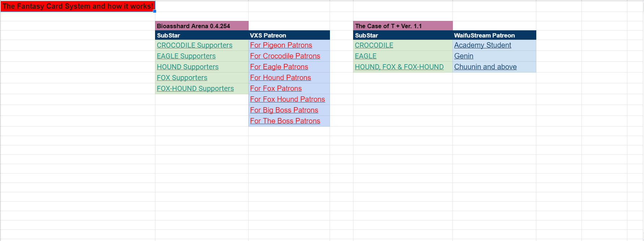Select the WaifuStream Patreon header cell
The height and width of the screenshot is (241, 644).
(x=494, y=35)
